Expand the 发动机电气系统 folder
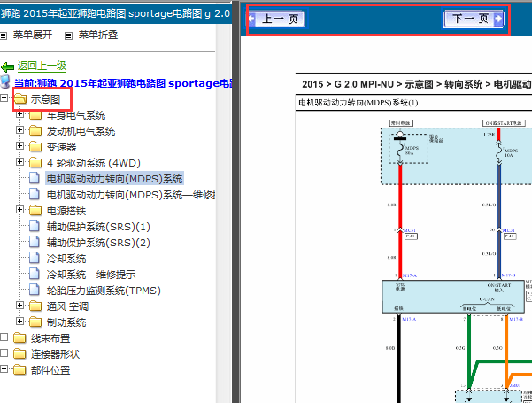Image resolution: width=532 pixels, height=403 pixels. 19,129
